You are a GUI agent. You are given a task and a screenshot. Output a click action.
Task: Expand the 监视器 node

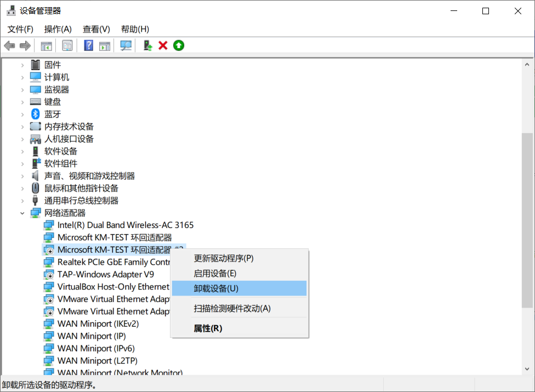(x=22, y=90)
